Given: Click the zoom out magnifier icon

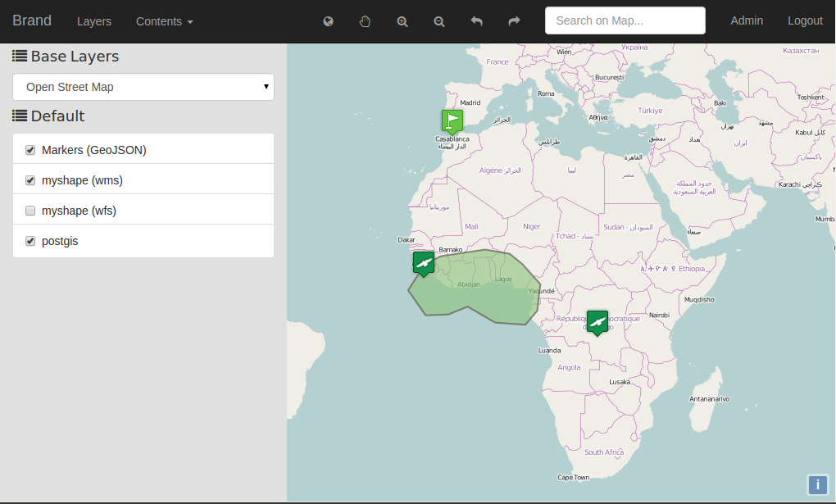Looking at the screenshot, I should click(x=438, y=21).
